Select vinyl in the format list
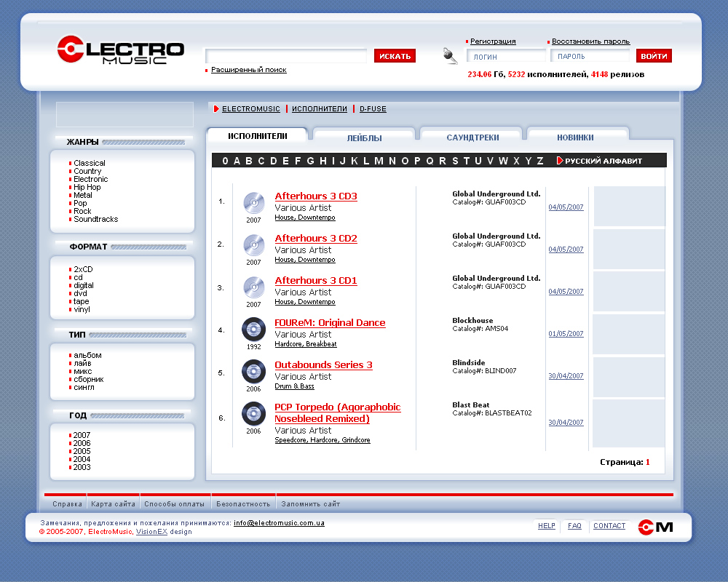Image resolution: width=728 pixels, height=582 pixels. pos(82,309)
